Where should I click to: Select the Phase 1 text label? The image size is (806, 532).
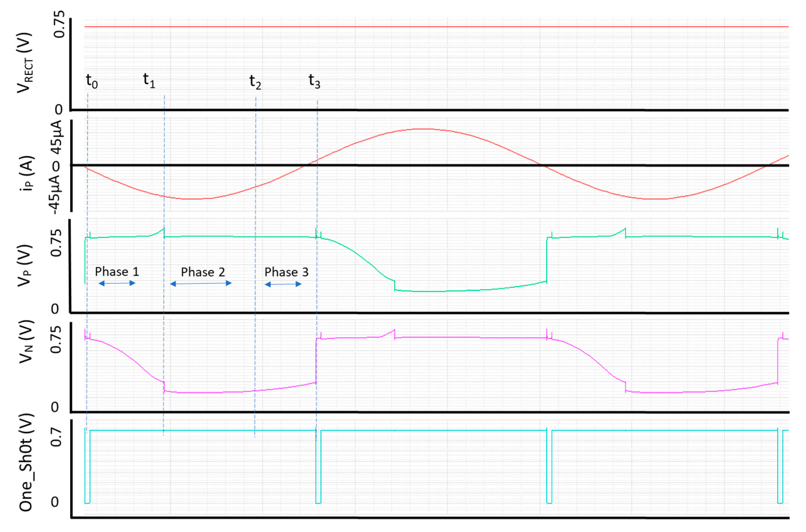click(x=117, y=272)
